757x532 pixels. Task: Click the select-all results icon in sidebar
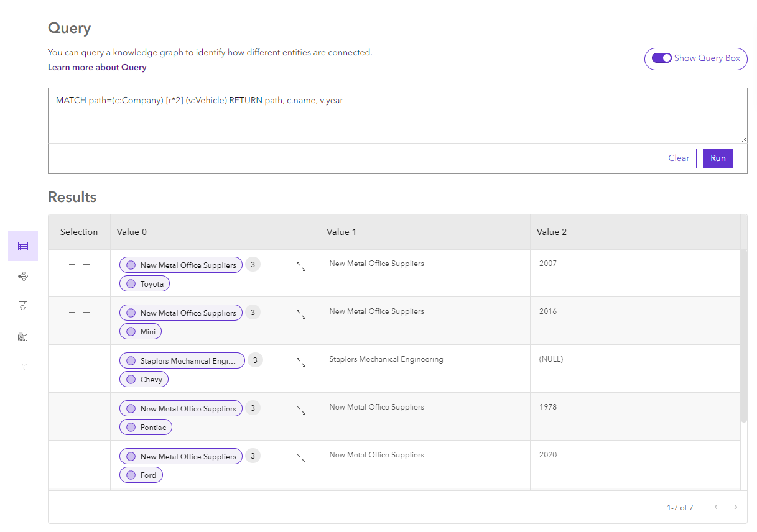(x=23, y=336)
